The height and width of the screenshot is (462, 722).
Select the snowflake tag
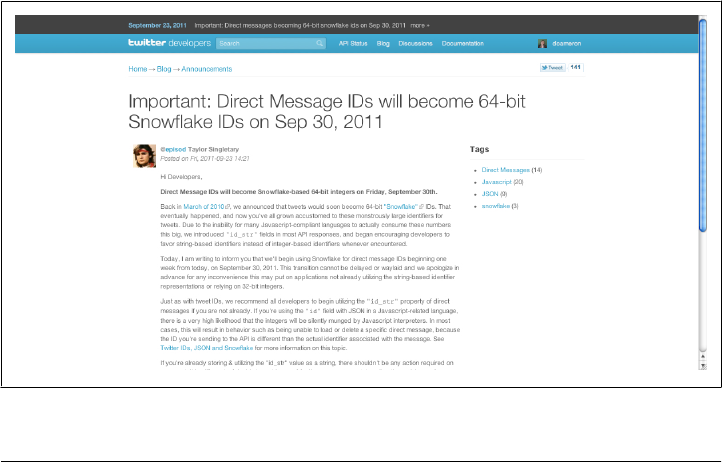[495, 206]
